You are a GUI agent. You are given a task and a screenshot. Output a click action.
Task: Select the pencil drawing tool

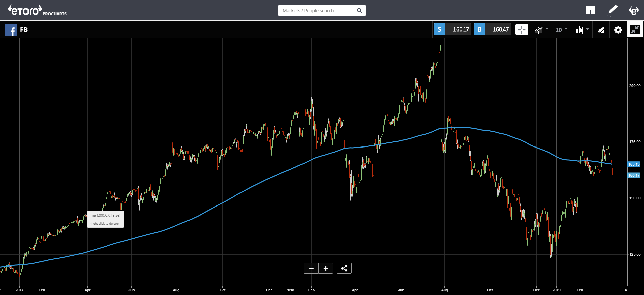[x=612, y=10]
